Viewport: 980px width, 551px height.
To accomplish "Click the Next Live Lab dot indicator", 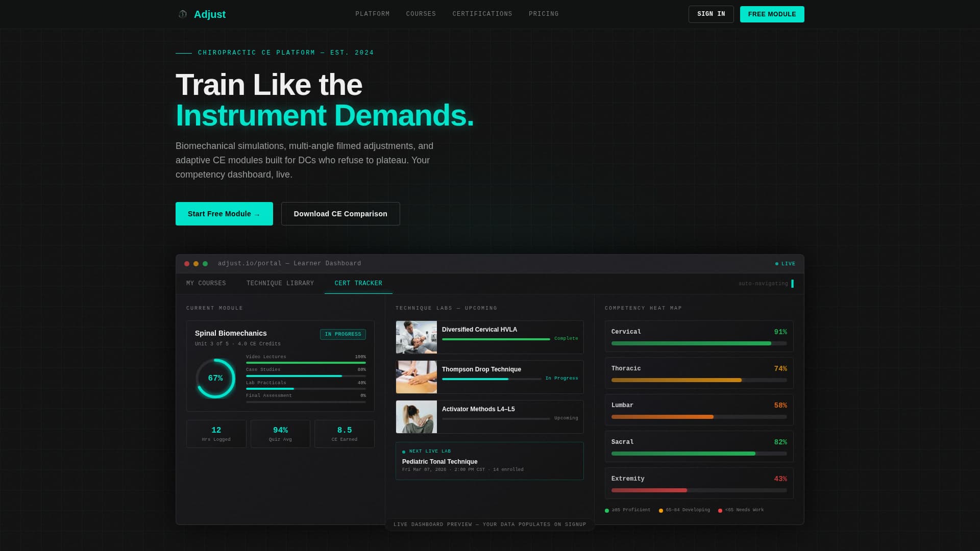I will tap(404, 452).
